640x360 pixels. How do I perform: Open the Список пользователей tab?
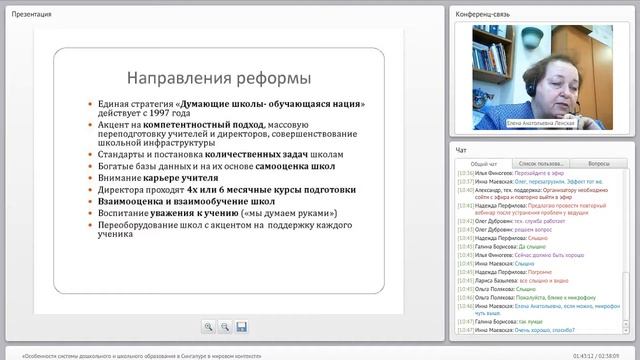click(541, 164)
